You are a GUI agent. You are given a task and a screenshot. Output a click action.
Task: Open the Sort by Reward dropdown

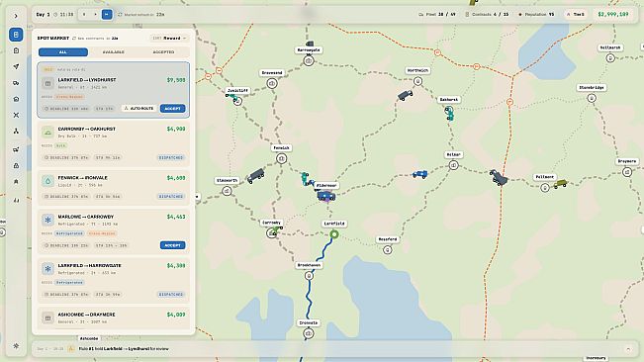click(x=169, y=39)
